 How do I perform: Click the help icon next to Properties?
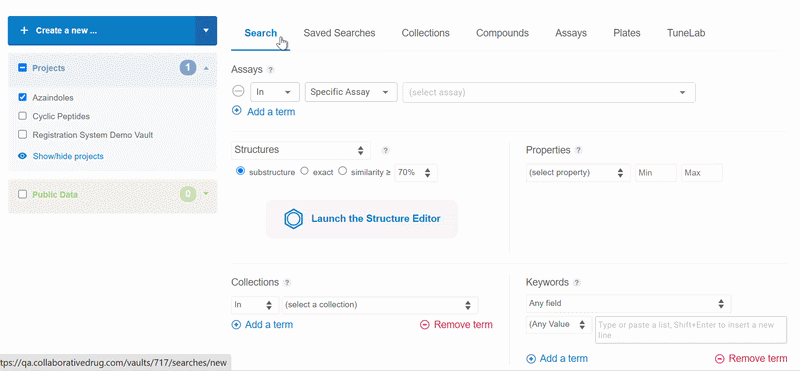point(578,151)
